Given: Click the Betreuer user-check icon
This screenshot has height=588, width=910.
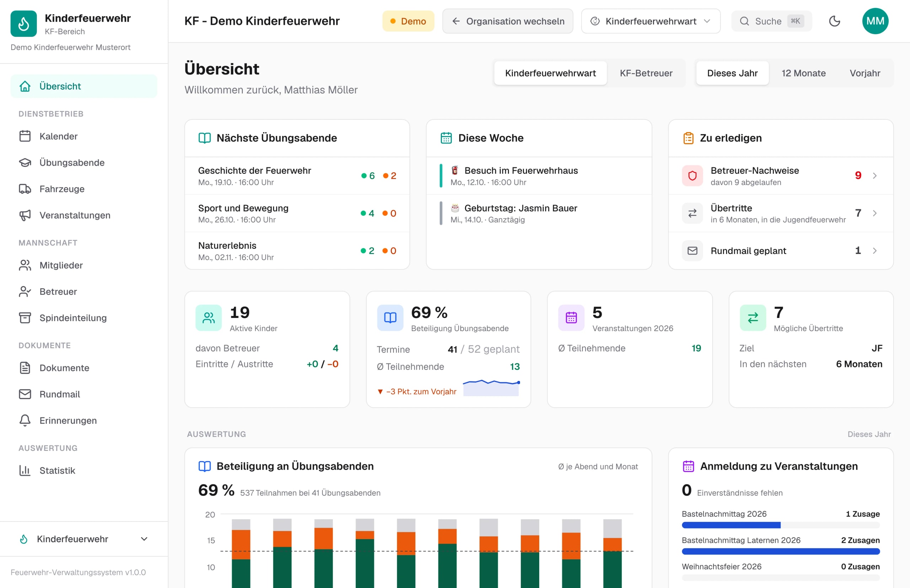Looking at the screenshot, I should (x=25, y=292).
